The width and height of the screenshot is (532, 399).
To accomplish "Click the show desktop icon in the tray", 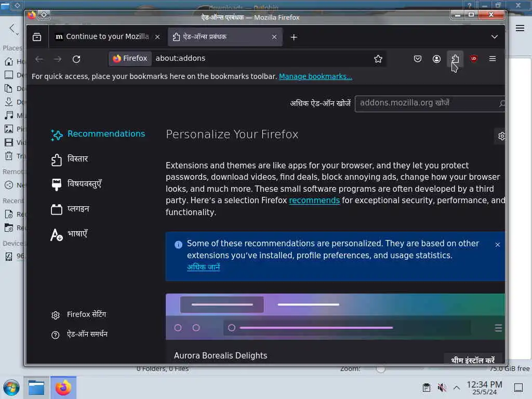I will (x=518, y=388).
